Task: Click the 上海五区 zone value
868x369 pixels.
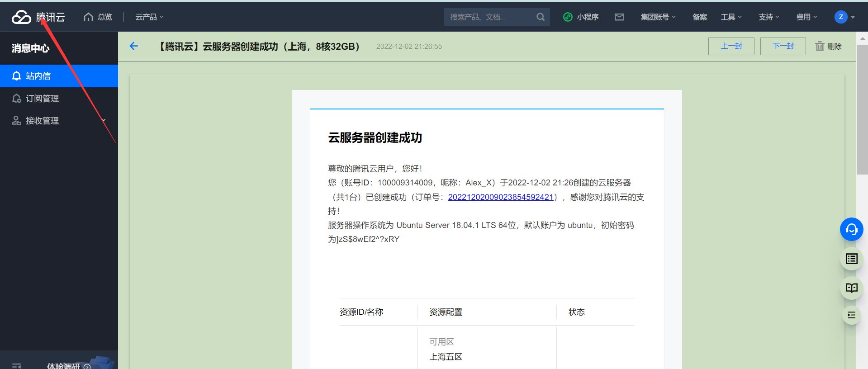Action: (446, 357)
